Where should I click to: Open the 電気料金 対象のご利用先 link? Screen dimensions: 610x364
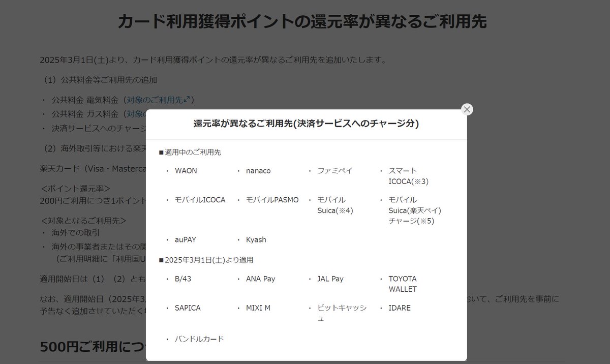pyautogui.click(x=158, y=100)
